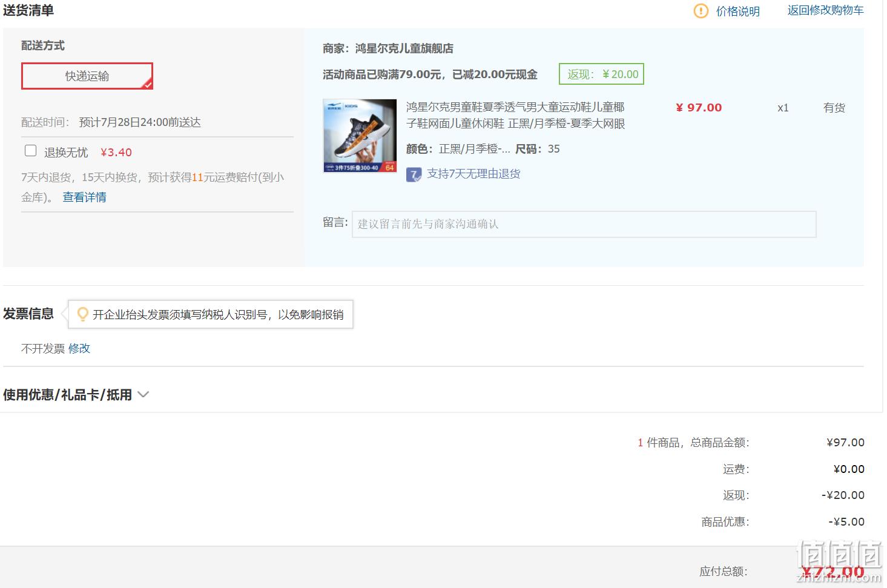Viewport: 887px width, 588px height.
Task: Click product discount value -¥5.00
Action: coord(846,522)
